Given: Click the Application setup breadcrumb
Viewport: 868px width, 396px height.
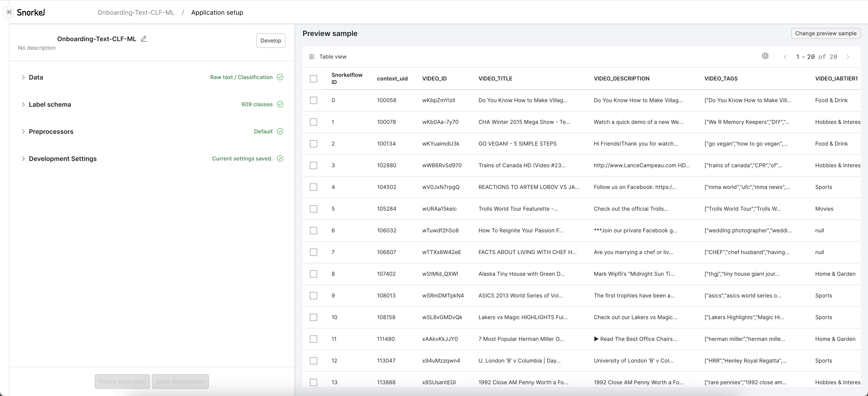Looking at the screenshot, I should 217,12.
